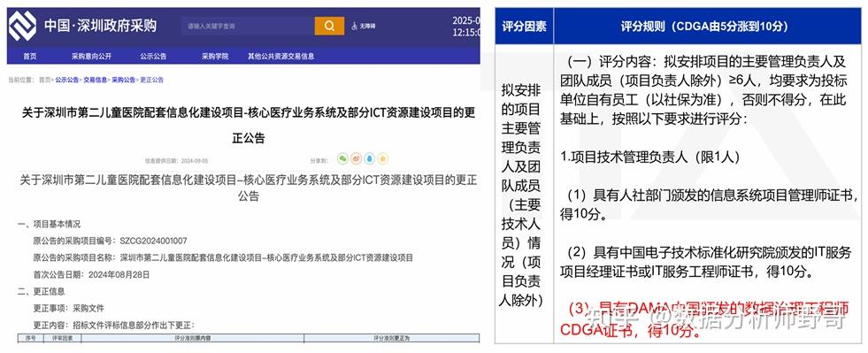Viewport: 868px width, 353px height.
Task: Click the 评分因素 header in right table
Action: pyautogui.click(x=524, y=27)
